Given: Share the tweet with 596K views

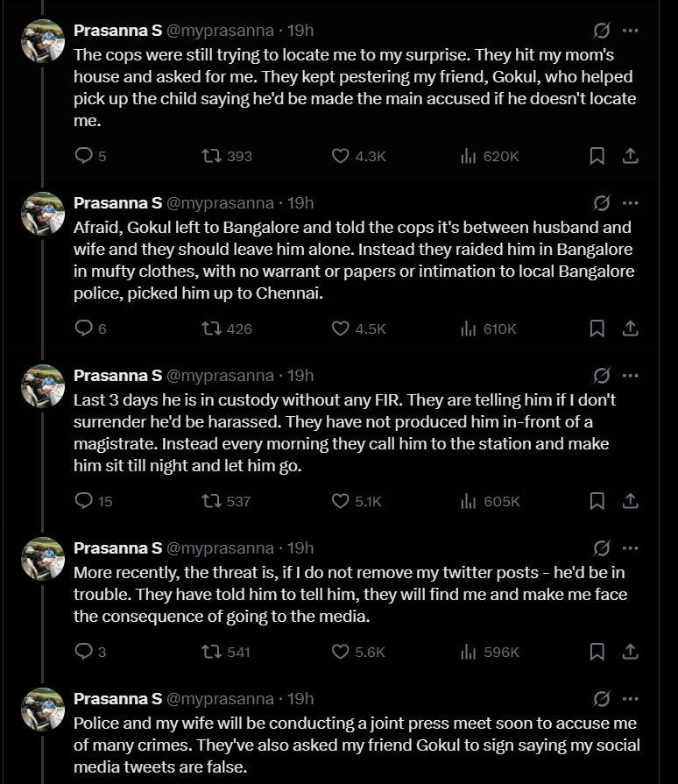Looking at the screenshot, I should click(x=629, y=652).
